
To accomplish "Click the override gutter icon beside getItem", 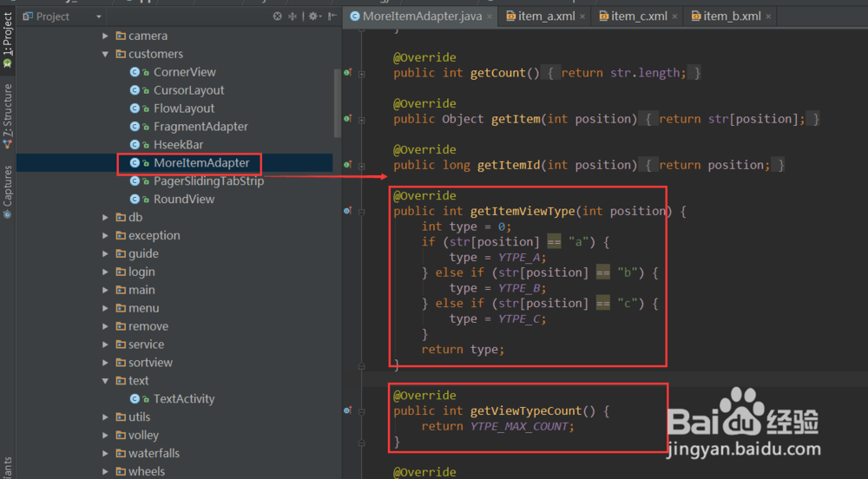I will pos(348,118).
